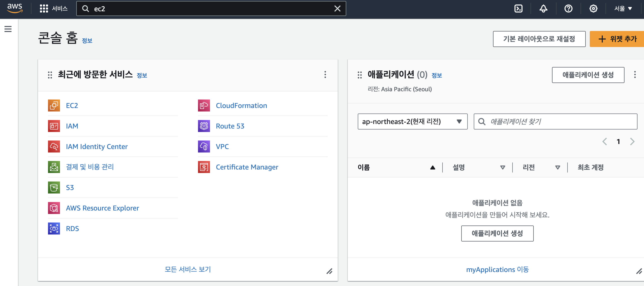
Task: Open the 서울 region dropdown
Action: pyautogui.click(x=623, y=9)
